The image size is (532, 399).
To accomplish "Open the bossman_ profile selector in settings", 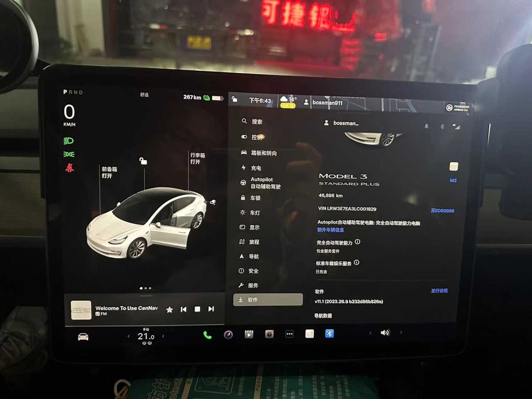I will (341, 123).
